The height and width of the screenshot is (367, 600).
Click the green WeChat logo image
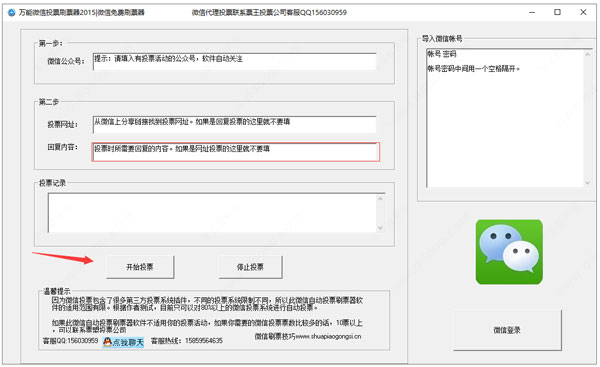pyautogui.click(x=509, y=252)
